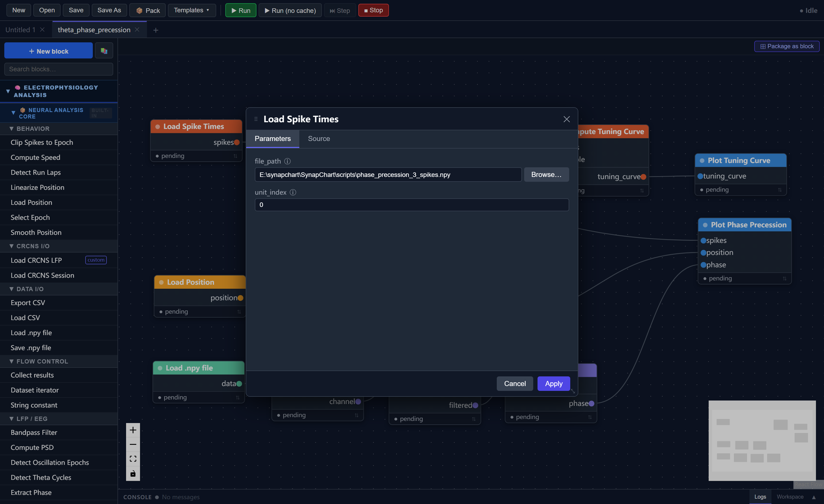Switch to the Workspace tab
This screenshot has width=824, height=504.
pos(790,497)
